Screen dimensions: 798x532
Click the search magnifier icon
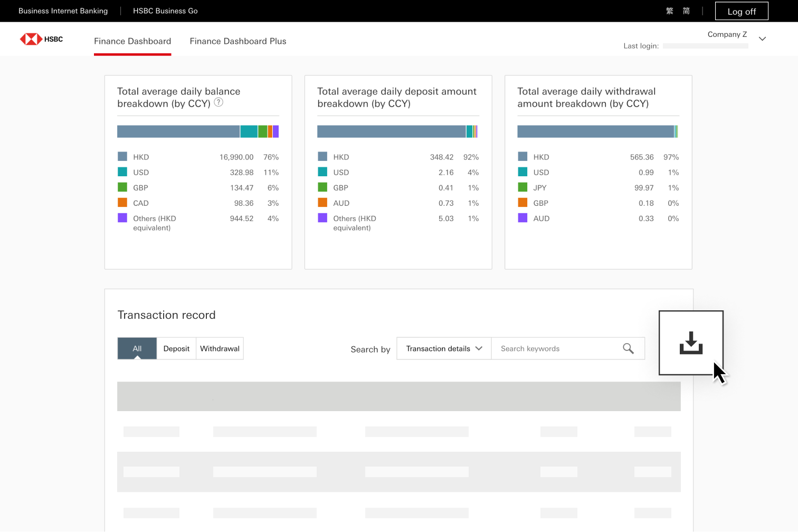pos(628,349)
